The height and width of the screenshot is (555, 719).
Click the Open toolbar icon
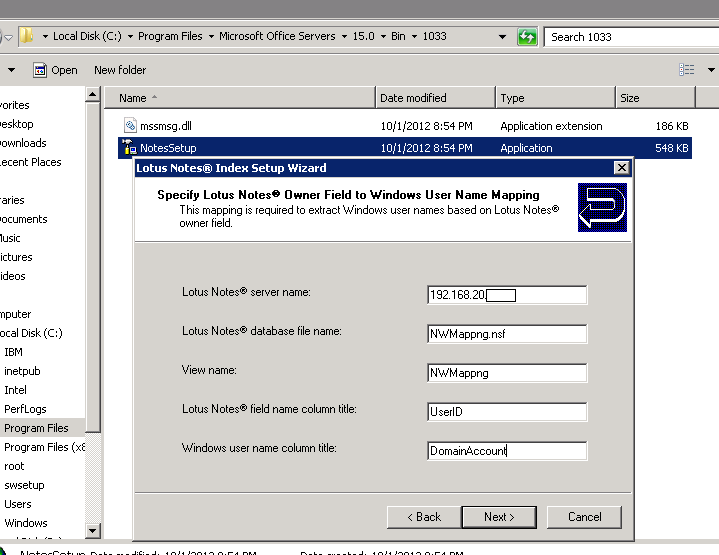click(40, 70)
